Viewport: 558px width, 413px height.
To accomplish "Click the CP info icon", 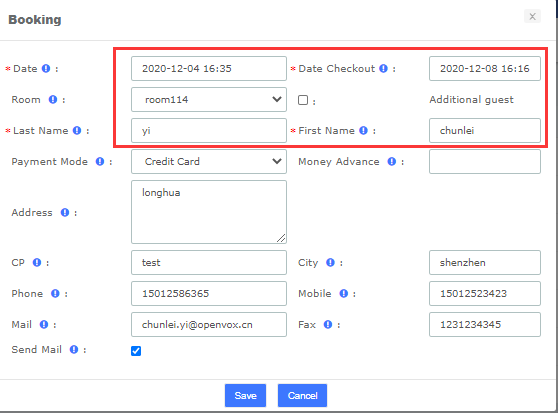I will point(37,263).
